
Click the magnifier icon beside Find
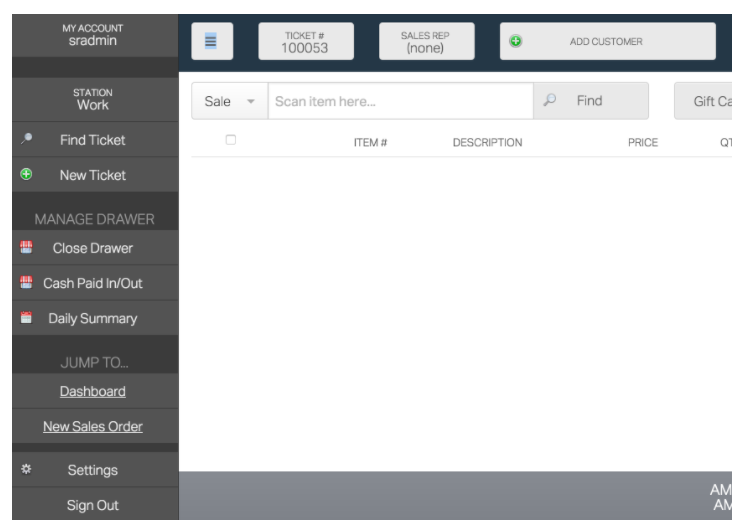[549, 101]
